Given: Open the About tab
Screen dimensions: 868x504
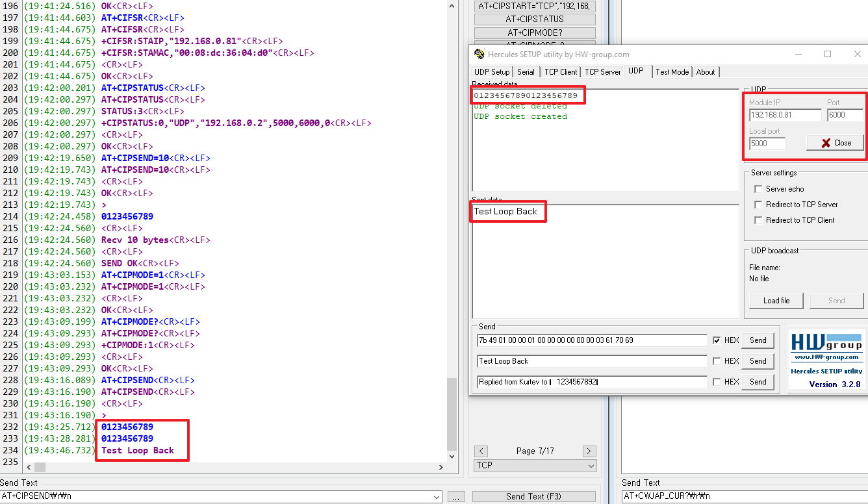Looking at the screenshot, I should click(x=706, y=72).
